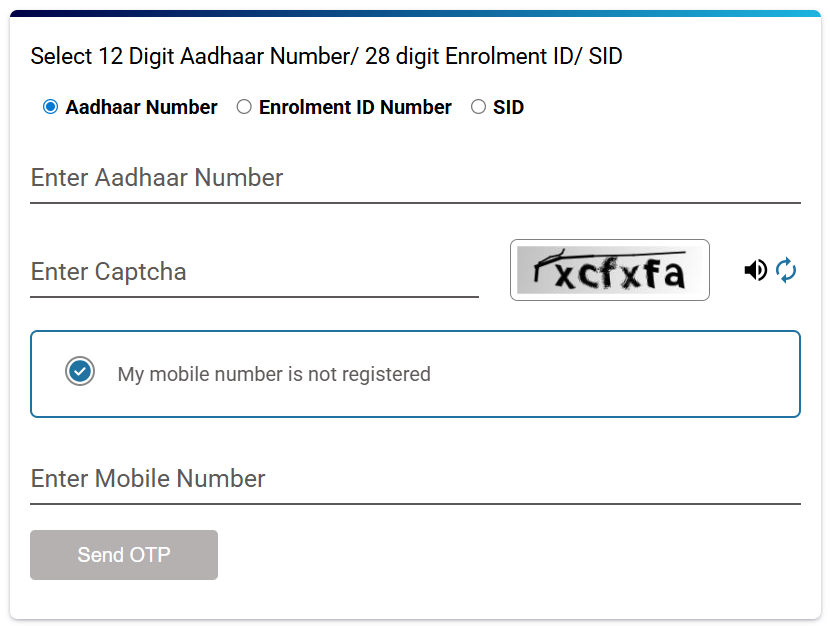This screenshot has width=830, height=626.
Task: Click the speaker icon to hear the captcha
Action: point(756,270)
